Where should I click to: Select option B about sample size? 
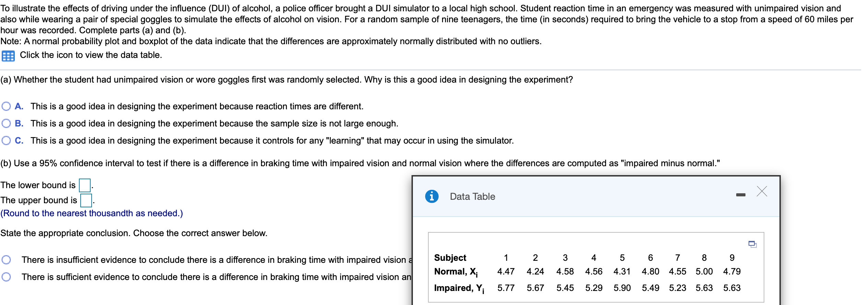tap(6, 123)
